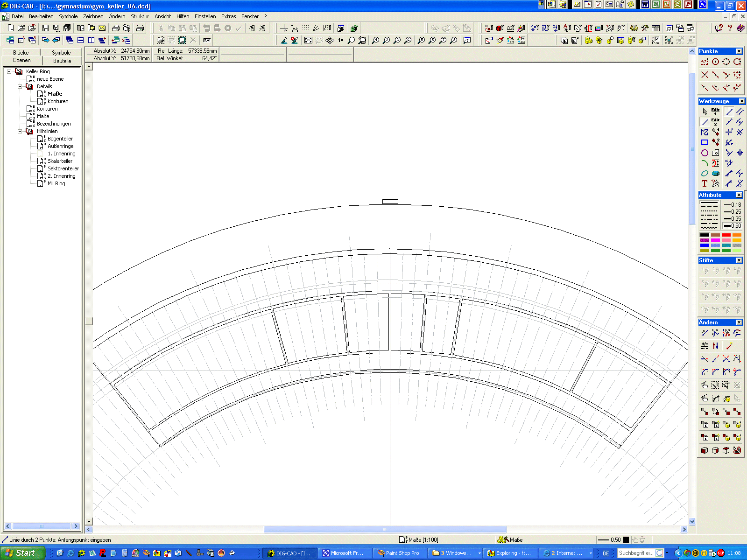
Task: Switch to the Bauteile tab
Action: 62,61
